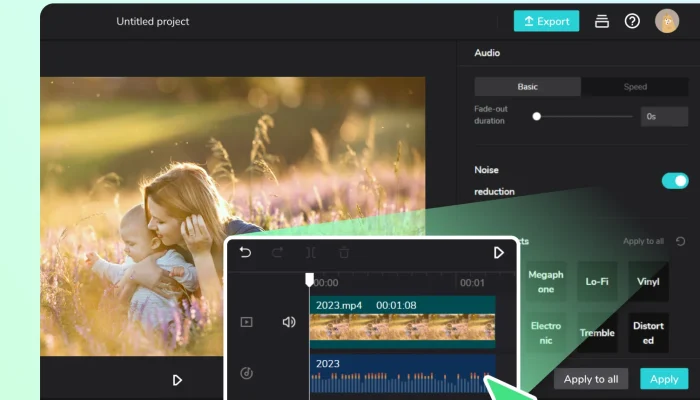This screenshot has height=400, width=700.
Task: Click the Apply button
Action: click(x=664, y=379)
